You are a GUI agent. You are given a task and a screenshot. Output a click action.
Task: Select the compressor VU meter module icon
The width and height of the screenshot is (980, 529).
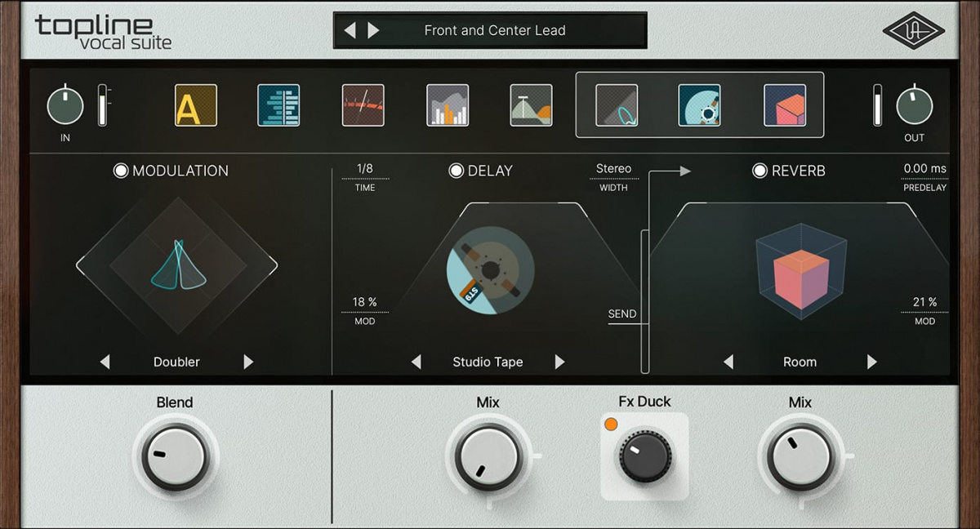pyautogui.click(x=363, y=106)
